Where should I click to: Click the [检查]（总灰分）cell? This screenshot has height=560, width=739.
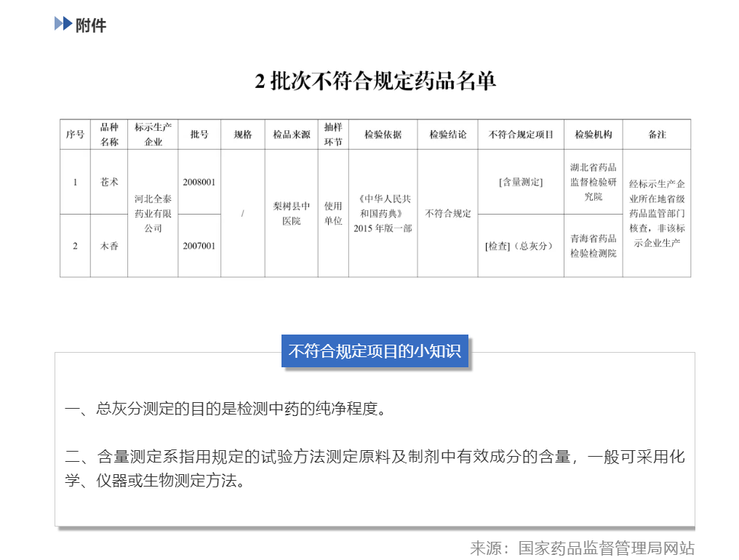coord(521,246)
